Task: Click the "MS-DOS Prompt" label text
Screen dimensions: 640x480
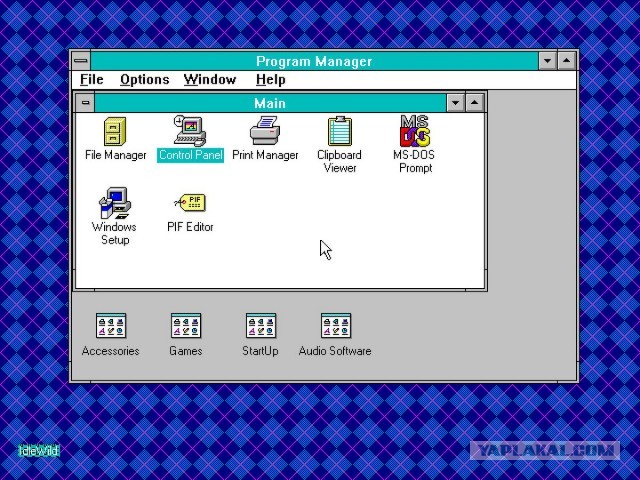Action: [414, 162]
